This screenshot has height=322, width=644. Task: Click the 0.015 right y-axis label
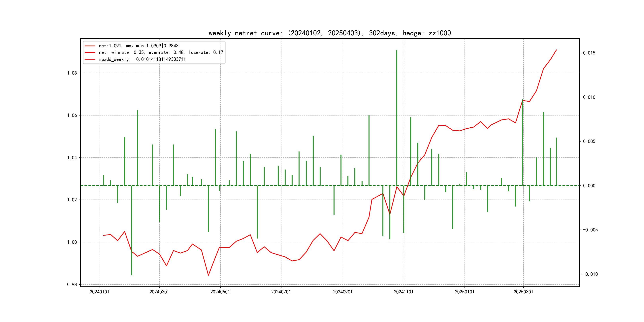point(589,53)
